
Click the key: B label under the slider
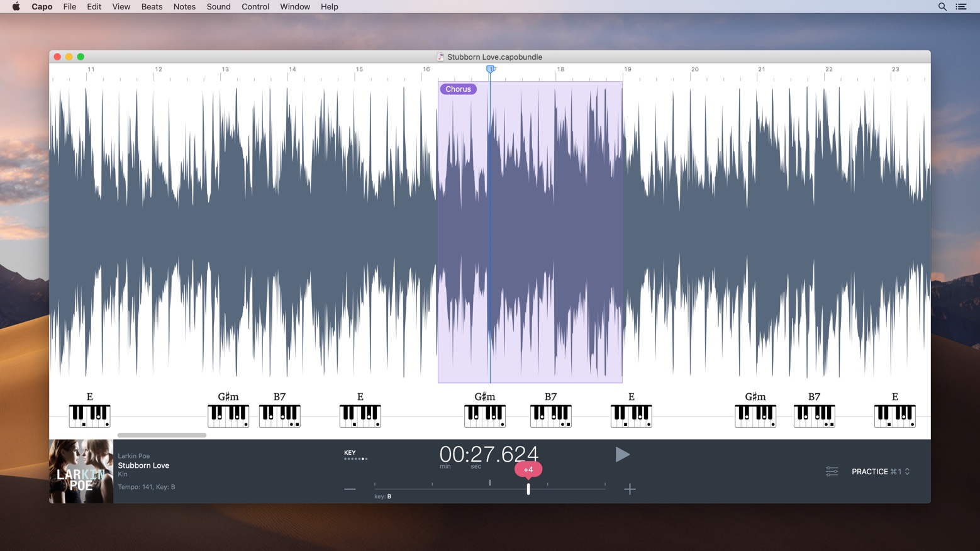click(383, 496)
